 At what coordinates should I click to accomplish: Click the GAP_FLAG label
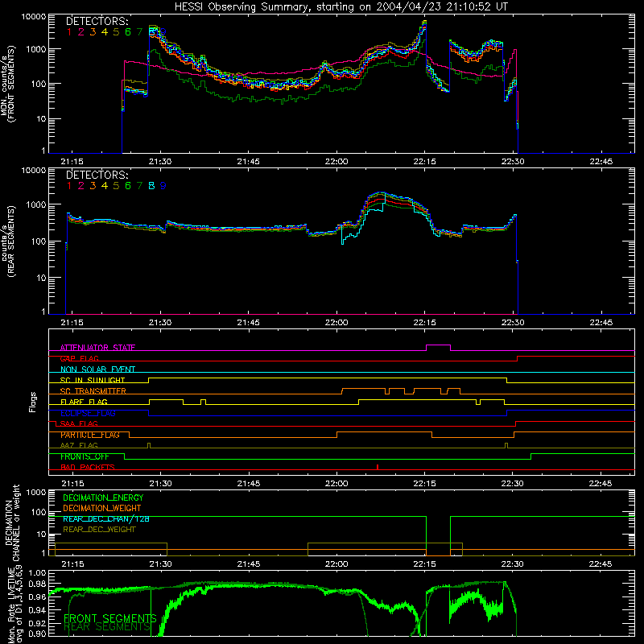[79, 358]
